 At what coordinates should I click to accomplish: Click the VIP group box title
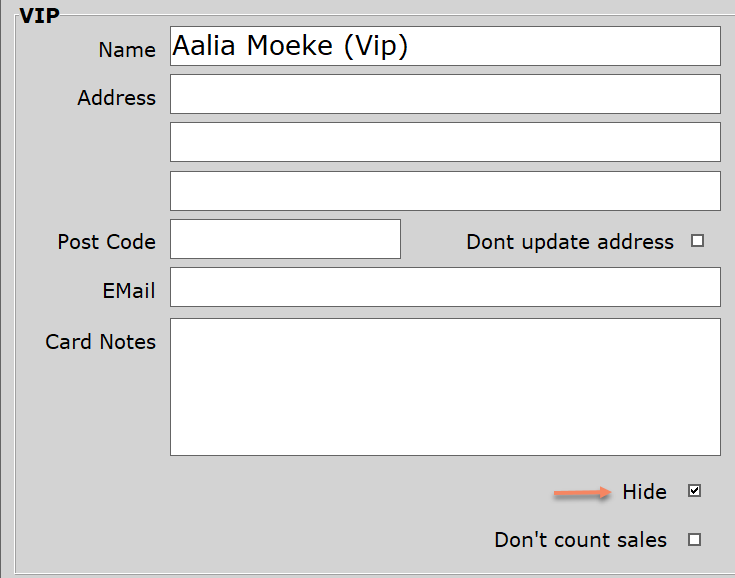pyautogui.click(x=39, y=16)
